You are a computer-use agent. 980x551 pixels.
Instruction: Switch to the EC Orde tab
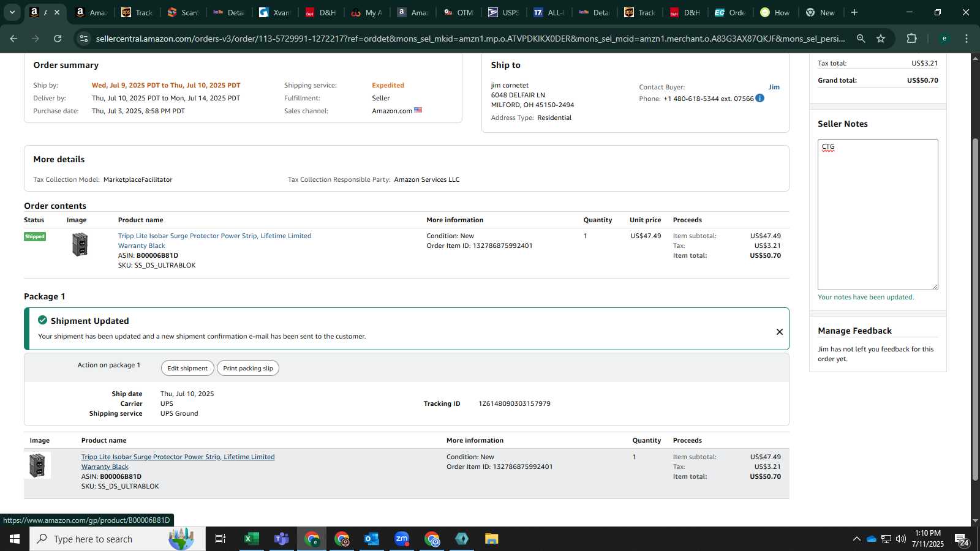tap(729, 12)
